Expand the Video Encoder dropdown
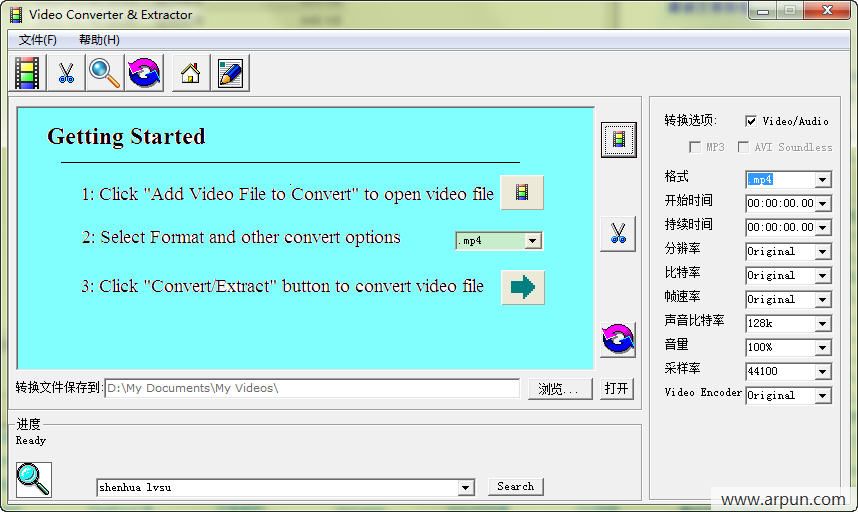Viewport: 858px width, 512px height. tap(822, 395)
